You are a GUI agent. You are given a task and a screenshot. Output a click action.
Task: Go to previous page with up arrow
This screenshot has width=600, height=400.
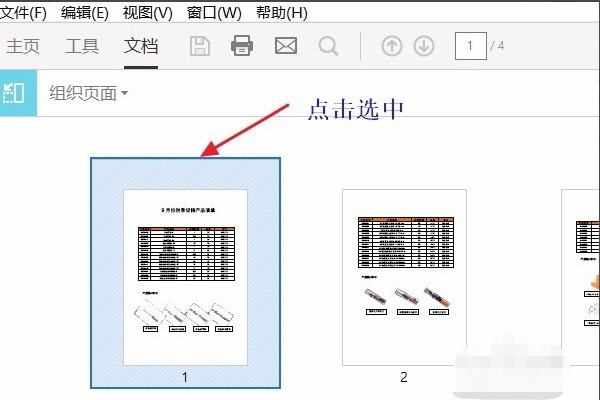click(x=392, y=46)
